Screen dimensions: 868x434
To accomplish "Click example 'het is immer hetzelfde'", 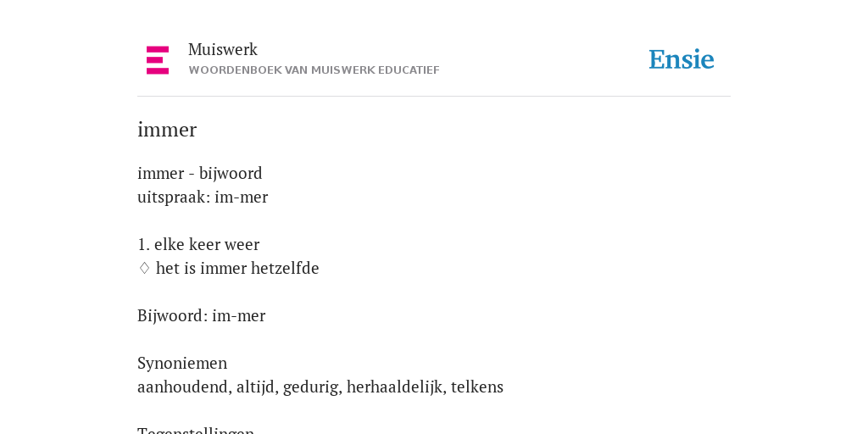I will [x=237, y=268].
